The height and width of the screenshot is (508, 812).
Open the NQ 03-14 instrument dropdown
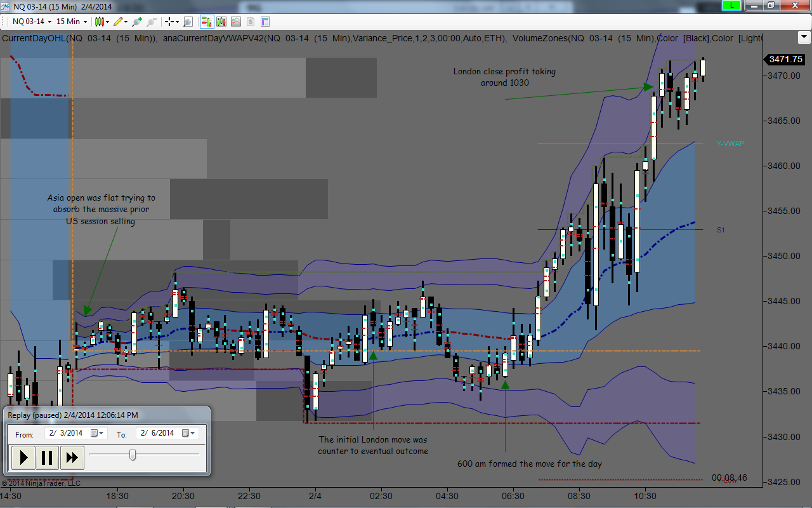(x=32, y=22)
